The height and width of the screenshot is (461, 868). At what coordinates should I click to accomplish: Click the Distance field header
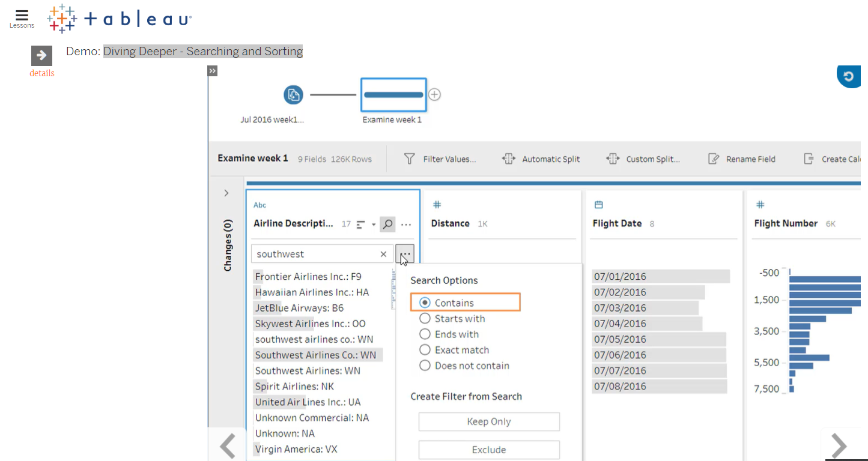450,223
